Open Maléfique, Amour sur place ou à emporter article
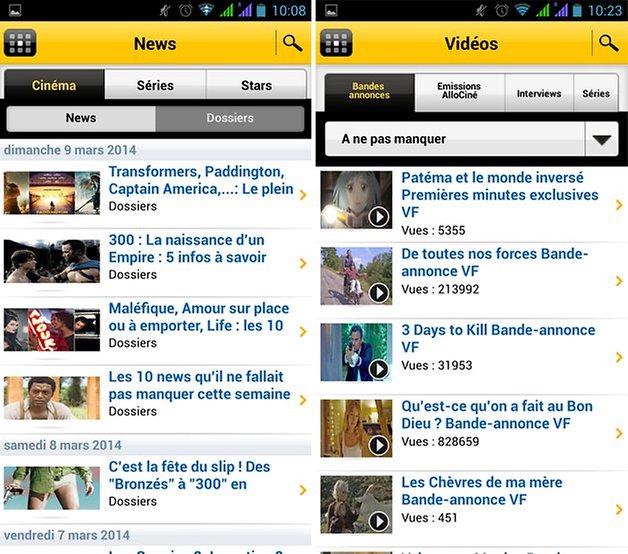The width and height of the screenshot is (628, 554). click(x=199, y=317)
